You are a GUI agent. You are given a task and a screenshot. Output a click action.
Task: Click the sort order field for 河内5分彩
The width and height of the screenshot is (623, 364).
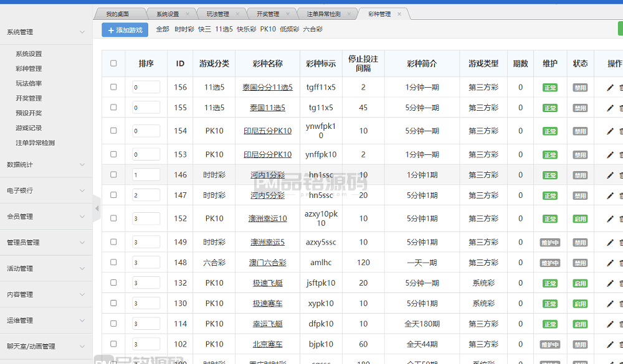click(146, 195)
